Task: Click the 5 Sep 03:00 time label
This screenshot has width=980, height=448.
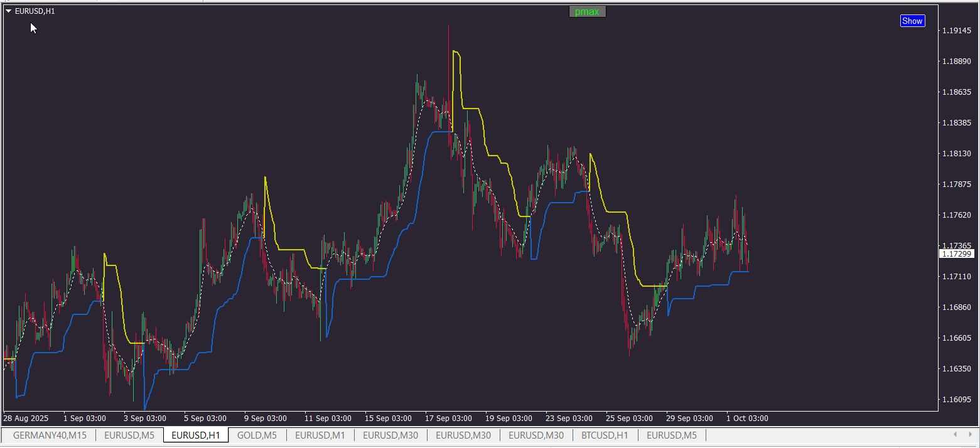Action: [205, 419]
